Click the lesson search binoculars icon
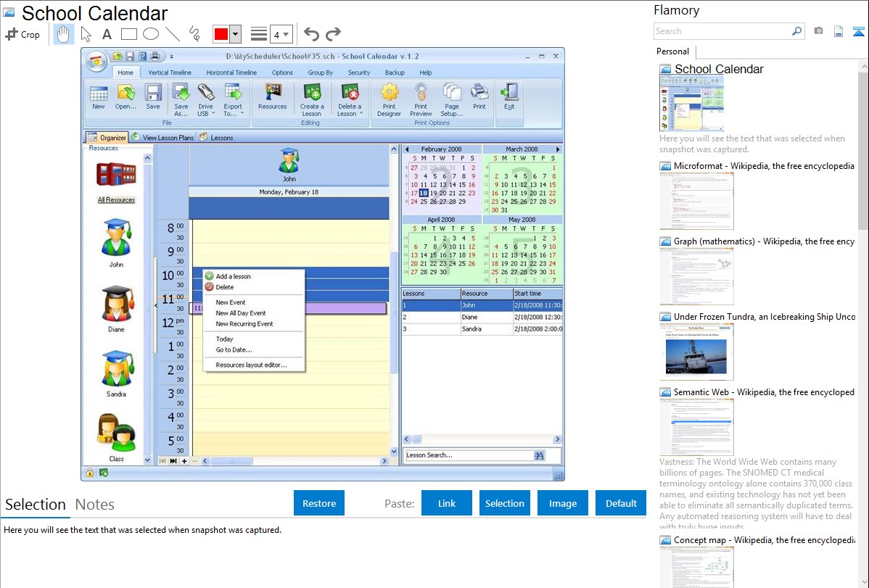This screenshot has height=588, width=869. [539, 455]
